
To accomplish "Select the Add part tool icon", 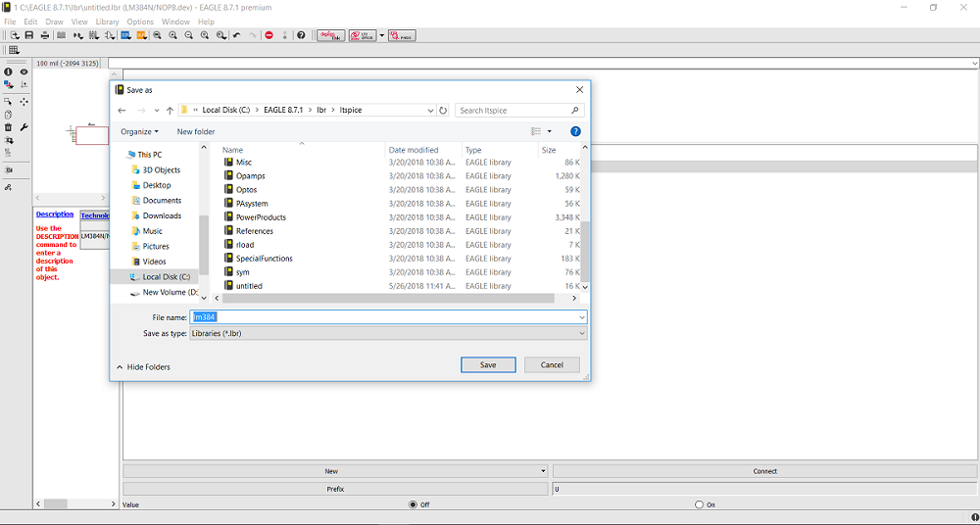I will [8, 140].
